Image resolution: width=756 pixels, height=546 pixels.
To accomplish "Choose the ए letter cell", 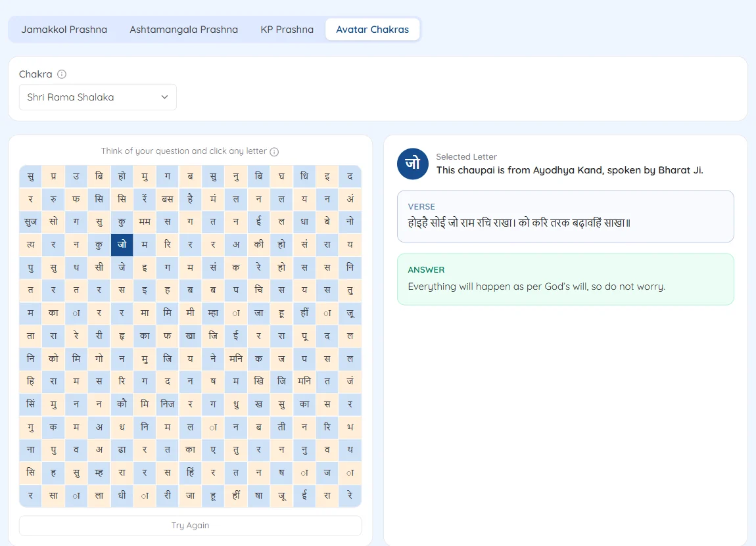I will [213, 449].
